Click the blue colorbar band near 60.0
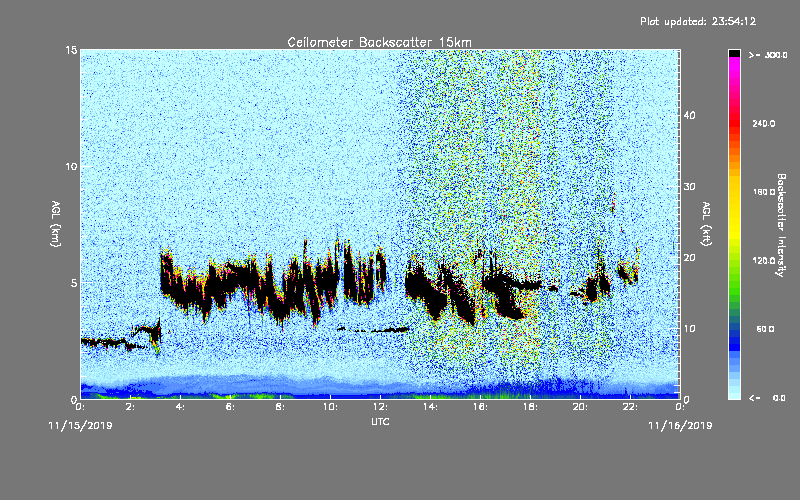800x500 pixels. point(734,332)
